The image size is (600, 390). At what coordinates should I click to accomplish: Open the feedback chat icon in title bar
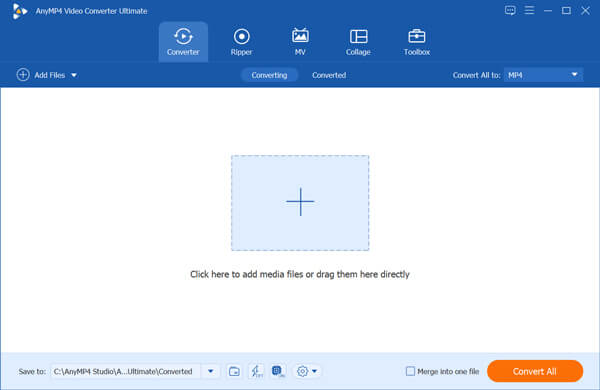pyautogui.click(x=510, y=10)
